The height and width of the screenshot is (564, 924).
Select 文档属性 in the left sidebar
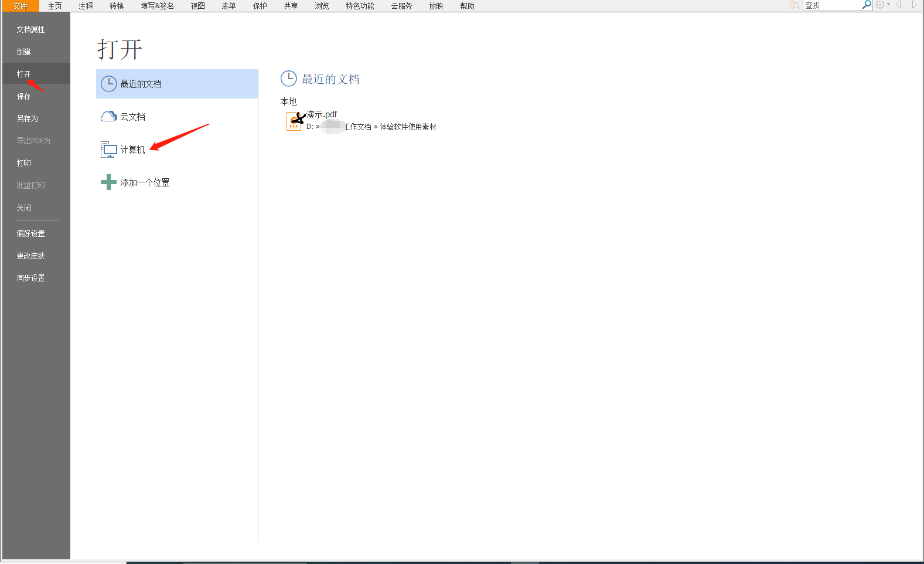coord(30,29)
